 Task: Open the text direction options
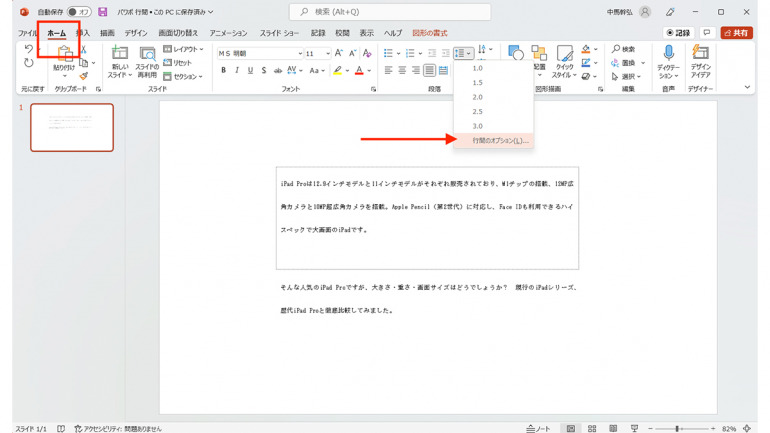[484, 49]
